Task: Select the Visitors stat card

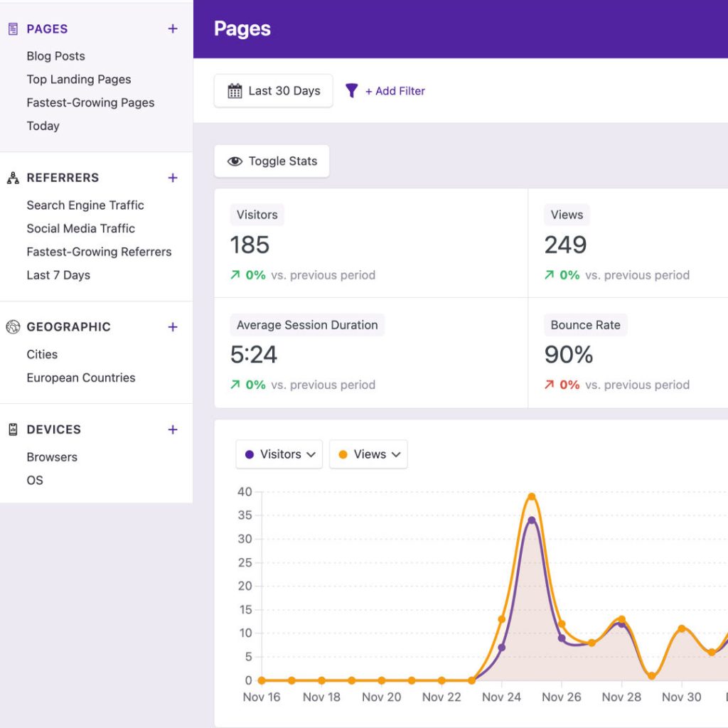Action: tap(370, 243)
